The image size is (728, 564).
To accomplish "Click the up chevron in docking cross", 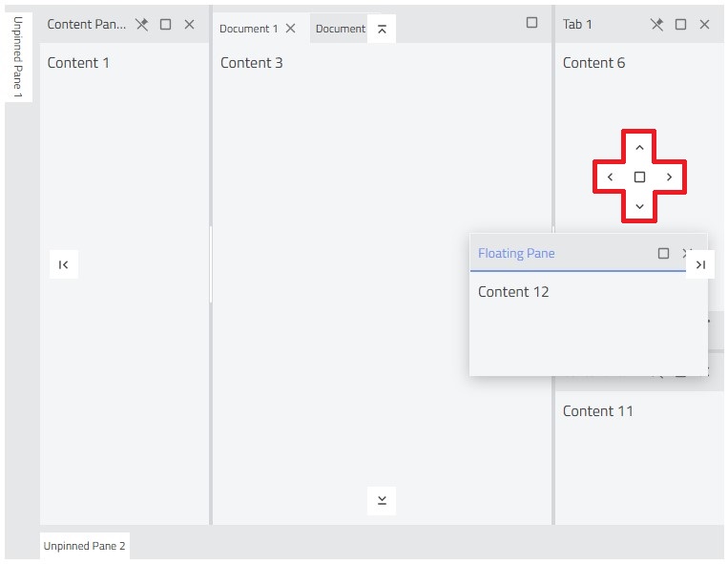I will pyautogui.click(x=639, y=148).
